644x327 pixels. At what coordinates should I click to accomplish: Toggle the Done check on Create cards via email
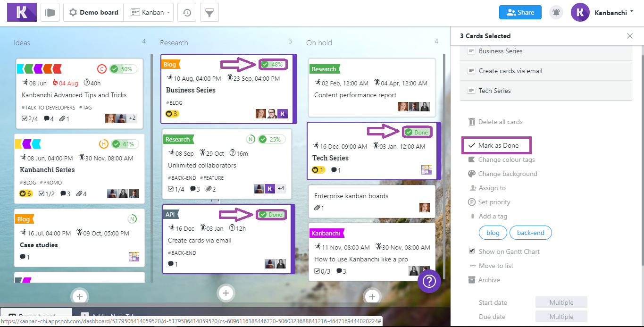[263, 215]
